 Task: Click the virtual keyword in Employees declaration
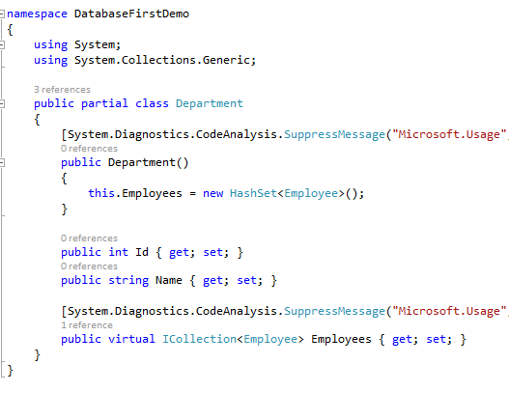click(x=131, y=339)
